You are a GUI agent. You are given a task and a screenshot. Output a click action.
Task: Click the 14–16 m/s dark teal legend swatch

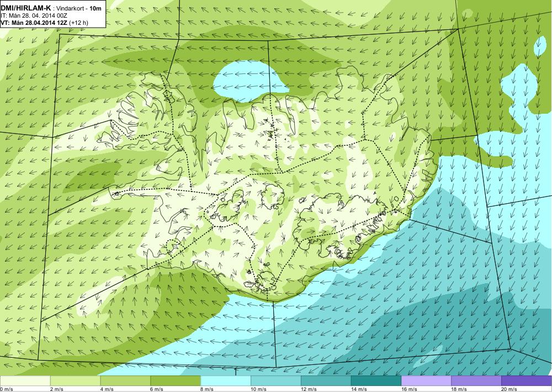pyautogui.click(x=376, y=381)
